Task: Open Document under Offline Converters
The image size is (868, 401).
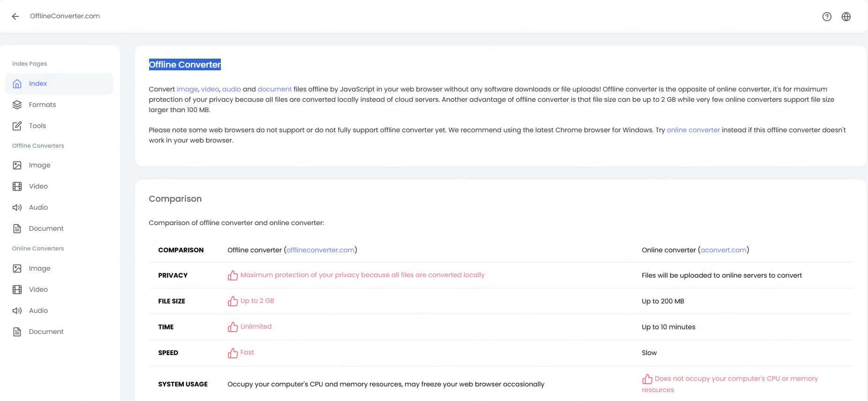Action: point(59,228)
